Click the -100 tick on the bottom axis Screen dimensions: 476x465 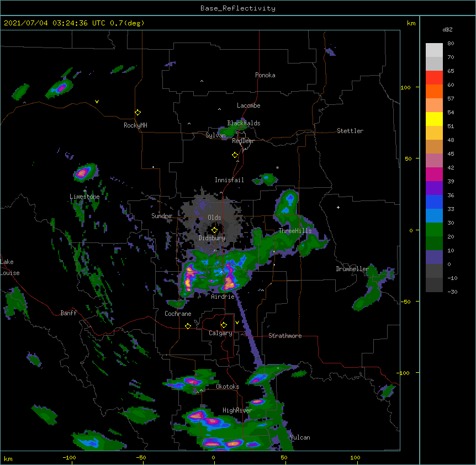coord(69,457)
